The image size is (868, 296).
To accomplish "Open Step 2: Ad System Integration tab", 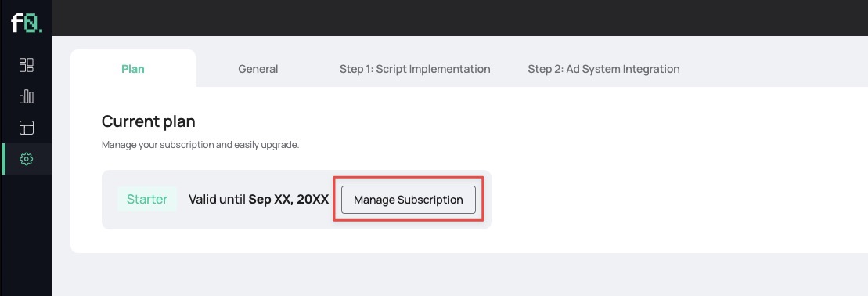I will (x=603, y=69).
